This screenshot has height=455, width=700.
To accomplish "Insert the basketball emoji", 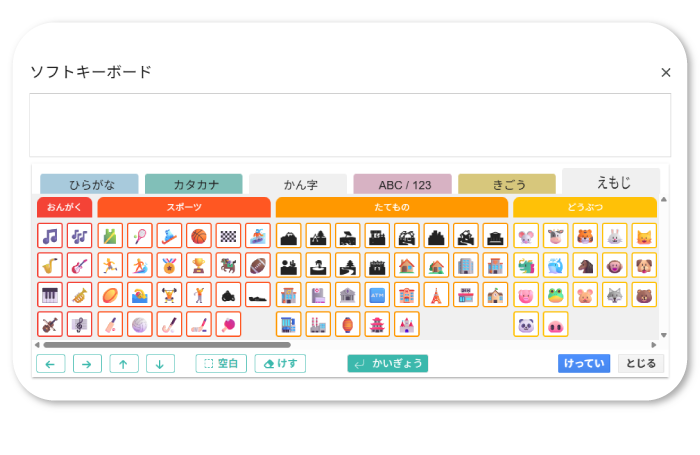I will point(199,236).
